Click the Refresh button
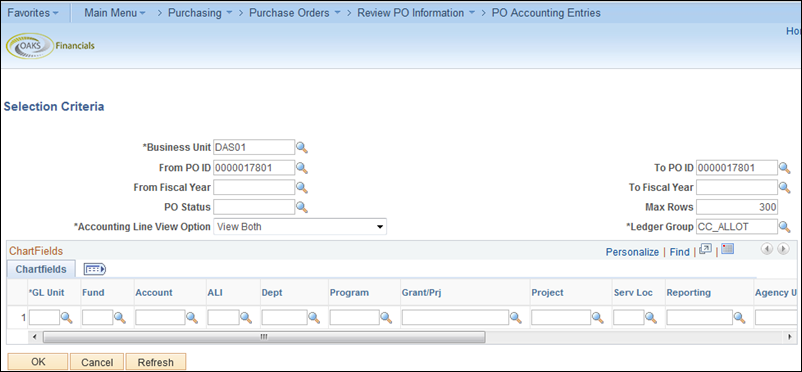This screenshot has width=802, height=372. [155, 362]
